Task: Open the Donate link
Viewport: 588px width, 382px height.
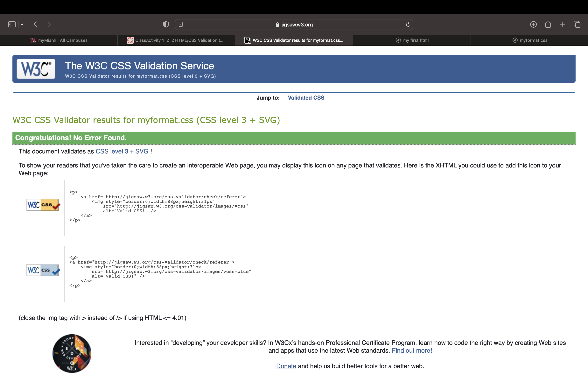Action: pyautogui.click(x=286, y=366)
